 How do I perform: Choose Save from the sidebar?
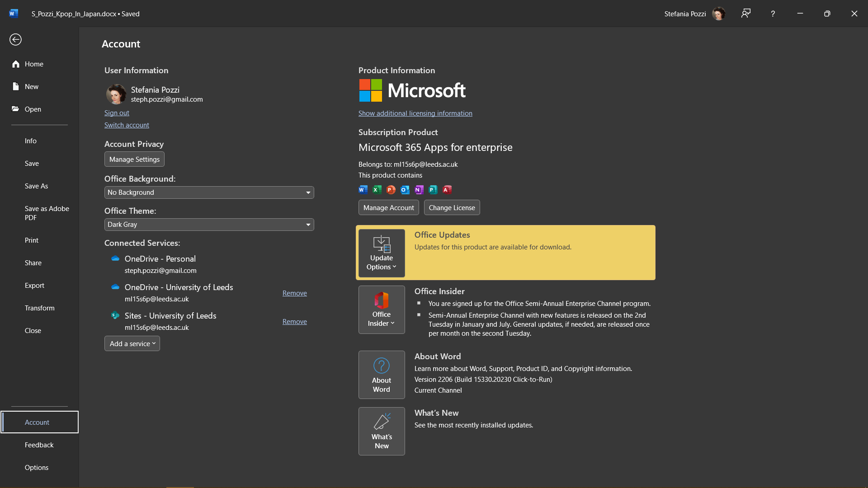click(x=39, y=164)
